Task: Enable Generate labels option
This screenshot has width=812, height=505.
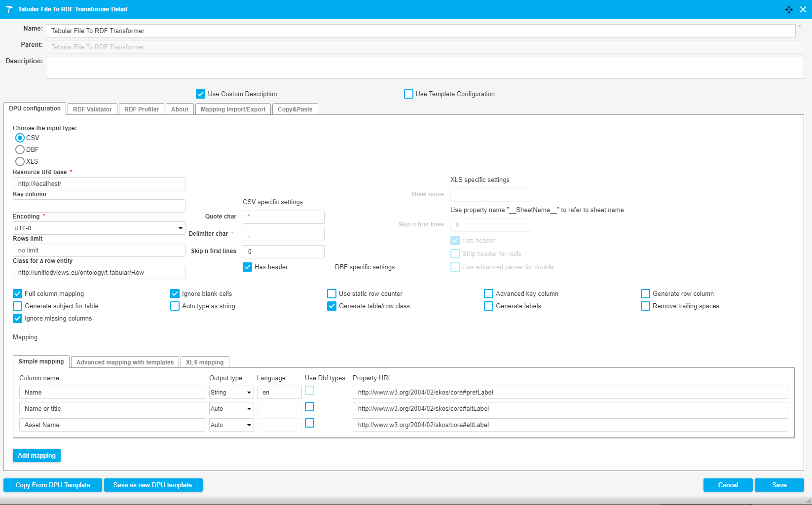Action: pos(488,306)
